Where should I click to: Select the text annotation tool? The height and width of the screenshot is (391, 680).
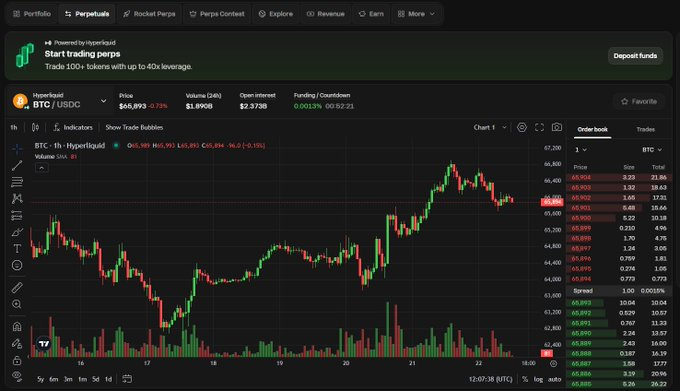point(17,248)
